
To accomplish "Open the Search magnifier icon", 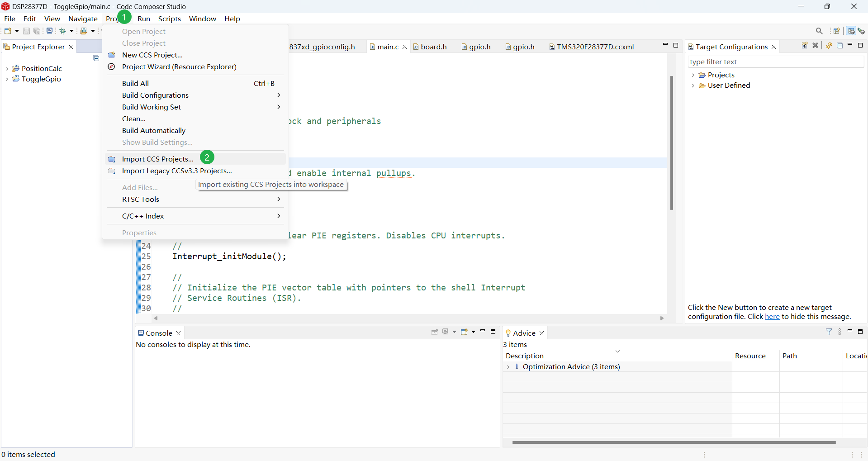I will pyautogui.click(x=819, y=31).
